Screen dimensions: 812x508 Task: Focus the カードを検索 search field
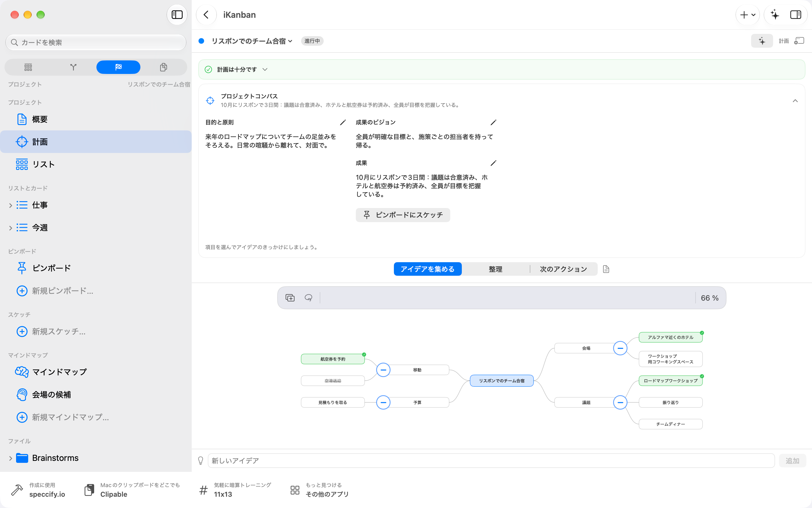click(96, 42)
